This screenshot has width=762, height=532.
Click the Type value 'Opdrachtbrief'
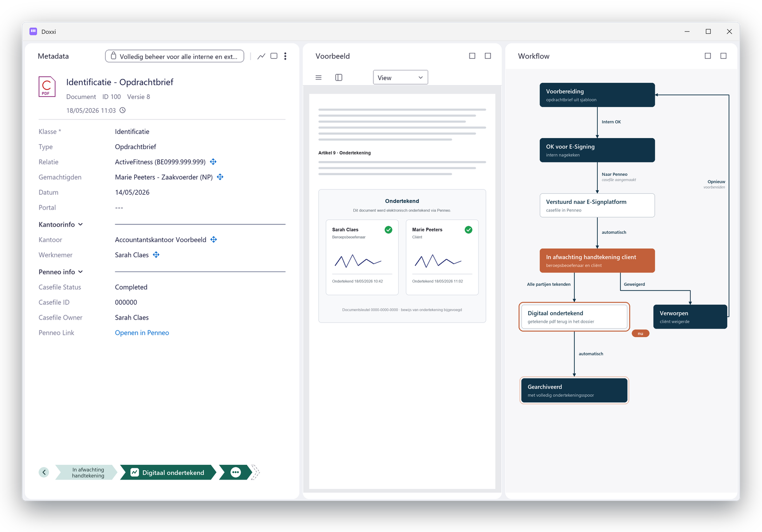click(x=135, y=147)
